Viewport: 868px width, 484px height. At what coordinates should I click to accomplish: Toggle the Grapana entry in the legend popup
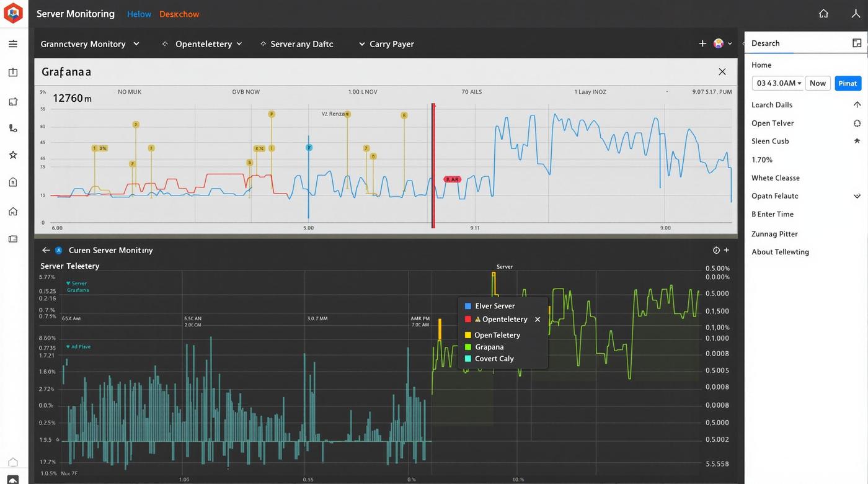click(x=489, y=347)
